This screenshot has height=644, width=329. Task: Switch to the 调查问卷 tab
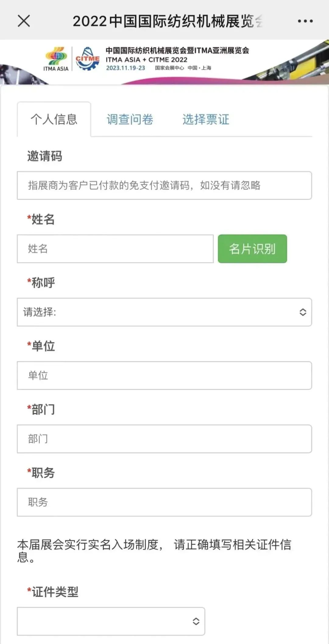(130, 119)
